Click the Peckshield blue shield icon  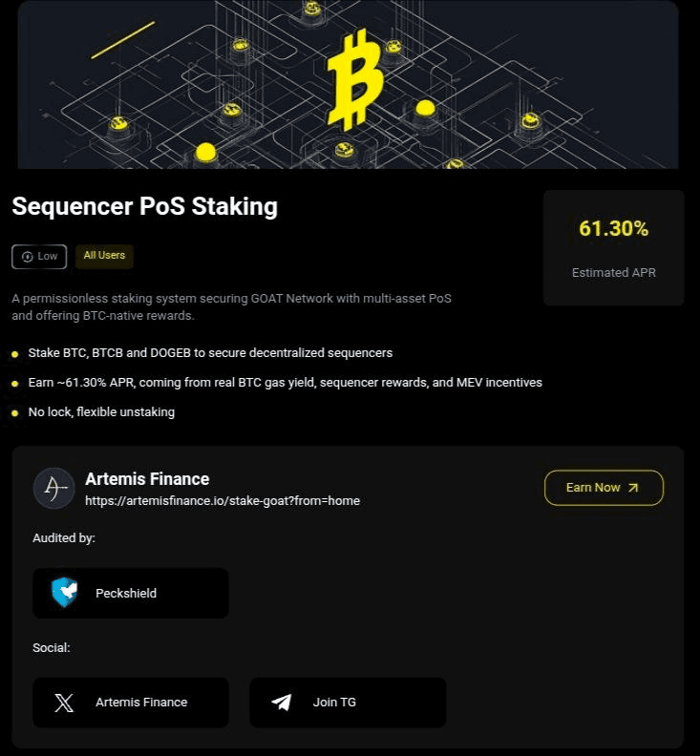pos(65,593)
